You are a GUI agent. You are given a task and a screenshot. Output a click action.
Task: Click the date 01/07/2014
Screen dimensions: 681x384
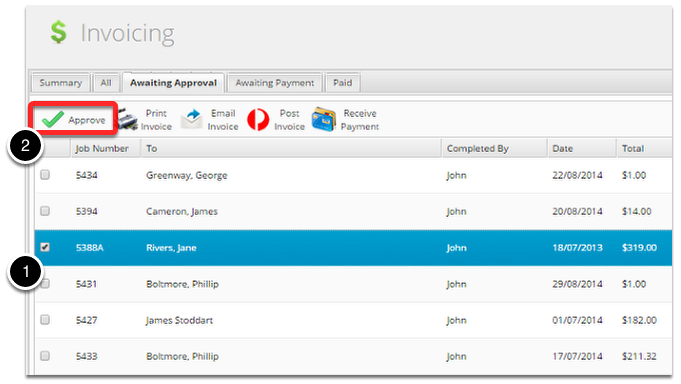click(577, 320)
